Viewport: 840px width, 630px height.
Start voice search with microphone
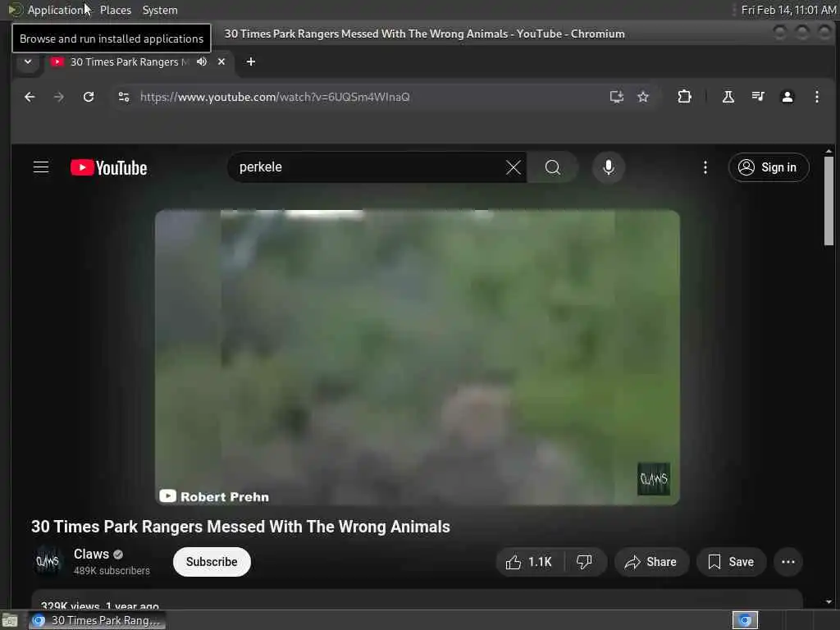pyautogui.click(x=608, y=167)
